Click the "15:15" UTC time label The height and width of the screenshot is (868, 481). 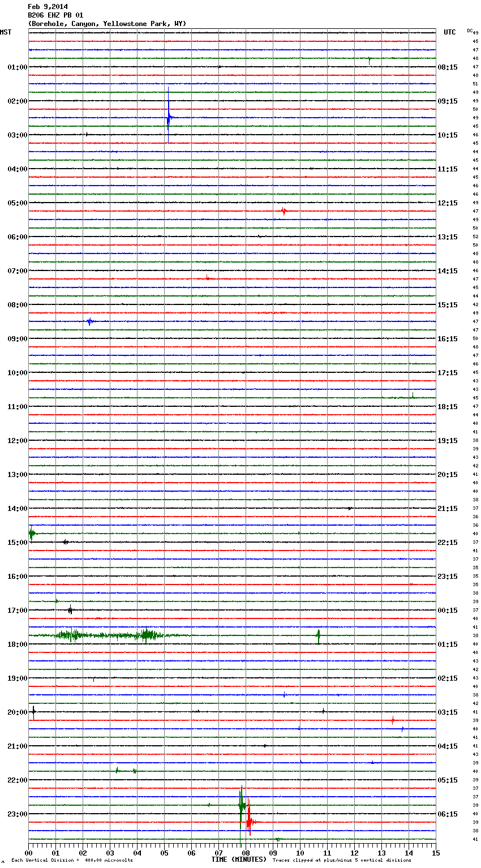pos(448,305)
